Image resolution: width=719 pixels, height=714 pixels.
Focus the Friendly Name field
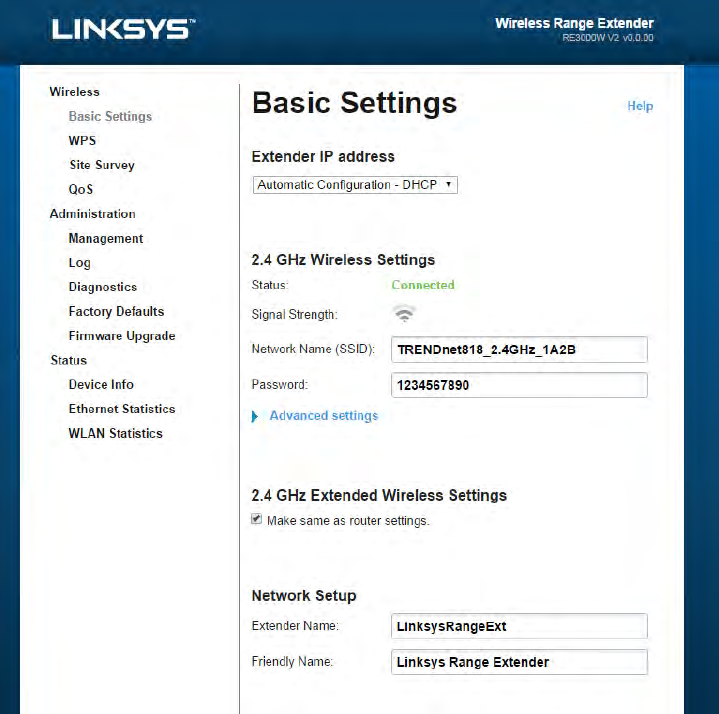(519, 662)
